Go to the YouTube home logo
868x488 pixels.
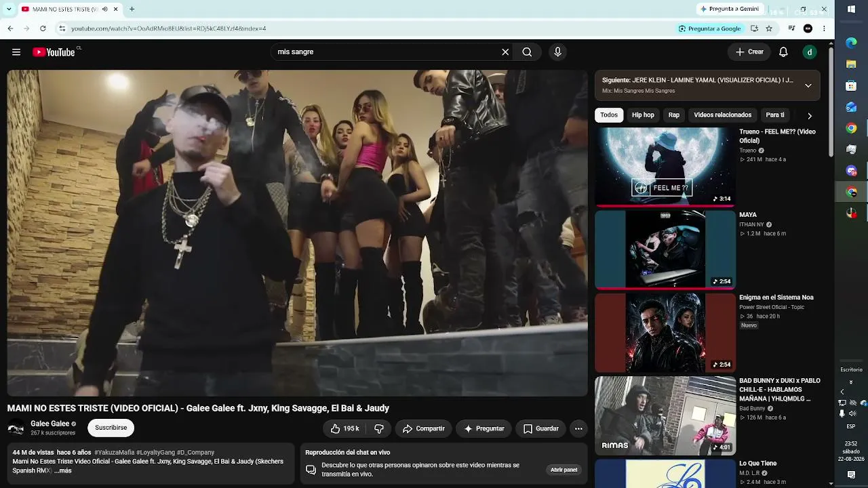pyautogui.click(x=54, y=52)
